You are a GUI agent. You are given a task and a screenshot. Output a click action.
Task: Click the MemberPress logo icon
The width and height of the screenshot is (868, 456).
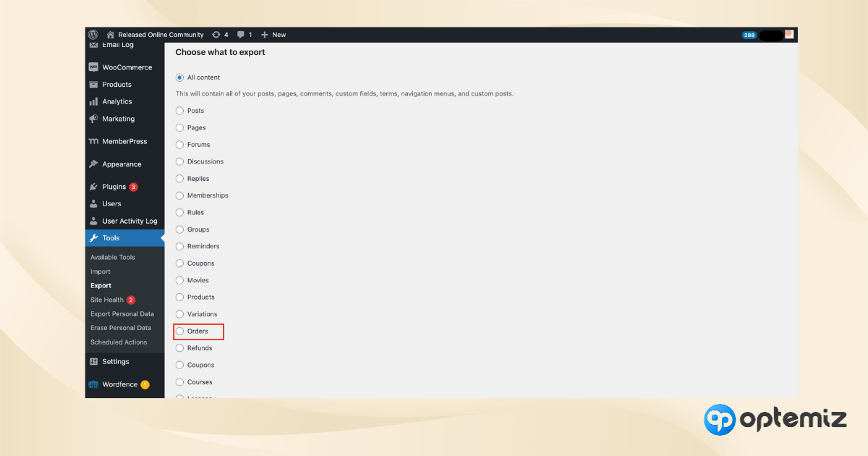click(93, 142)
